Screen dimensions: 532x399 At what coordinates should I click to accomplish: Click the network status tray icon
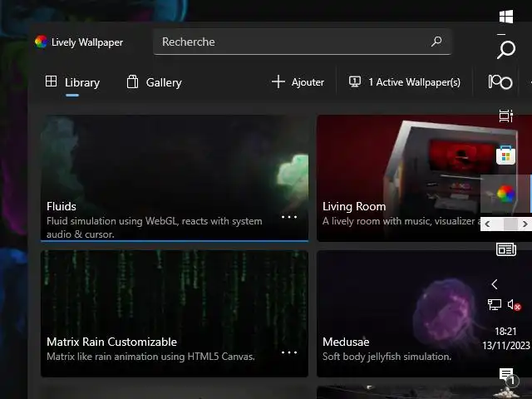point(495,304)
